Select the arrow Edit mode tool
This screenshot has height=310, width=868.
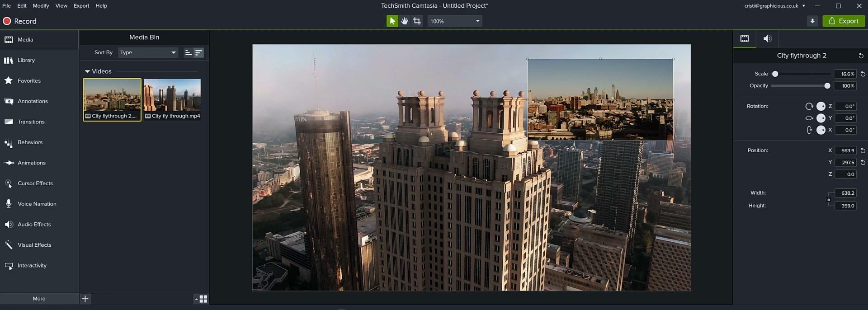pos(392,21)
